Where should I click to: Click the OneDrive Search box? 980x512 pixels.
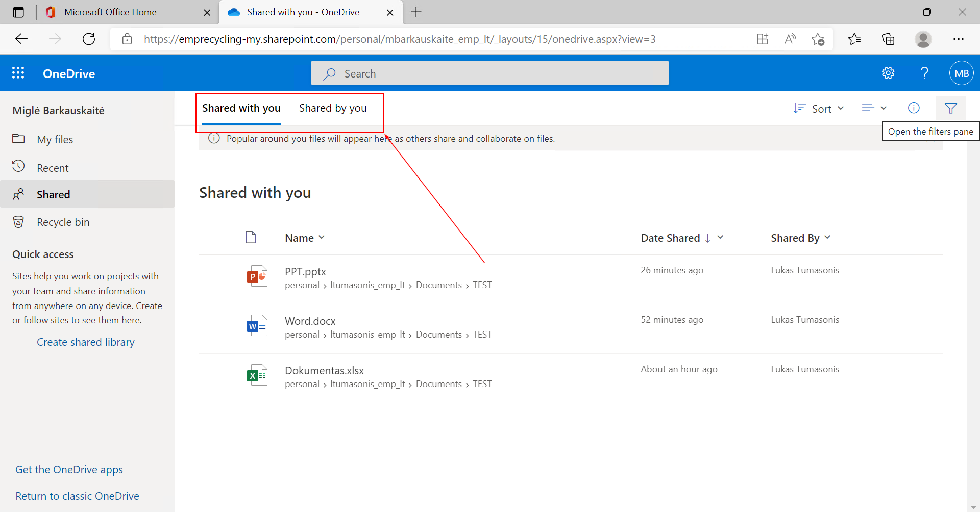click(x=489, y=73)
